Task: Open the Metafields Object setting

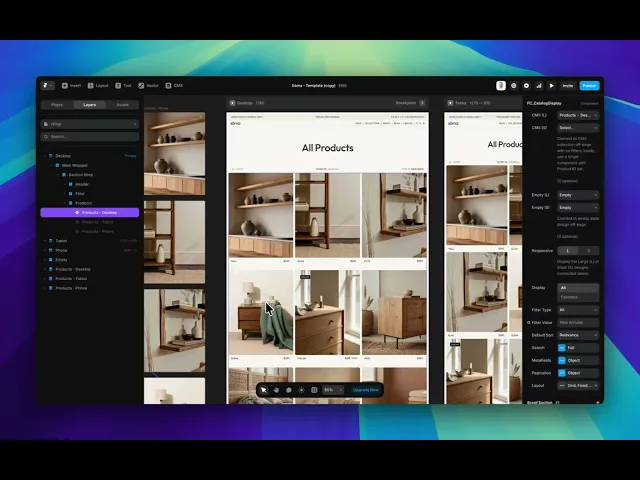Action: tap(578, 361)
